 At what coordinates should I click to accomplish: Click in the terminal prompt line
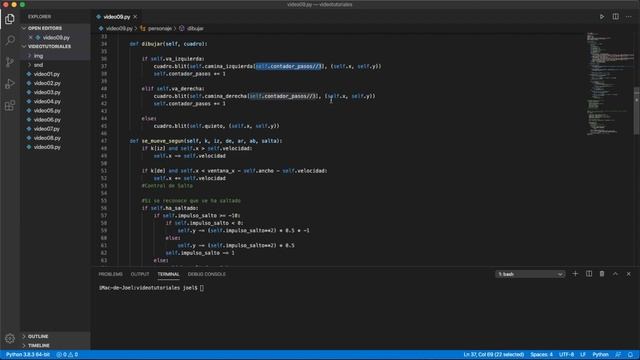point(151,288)
